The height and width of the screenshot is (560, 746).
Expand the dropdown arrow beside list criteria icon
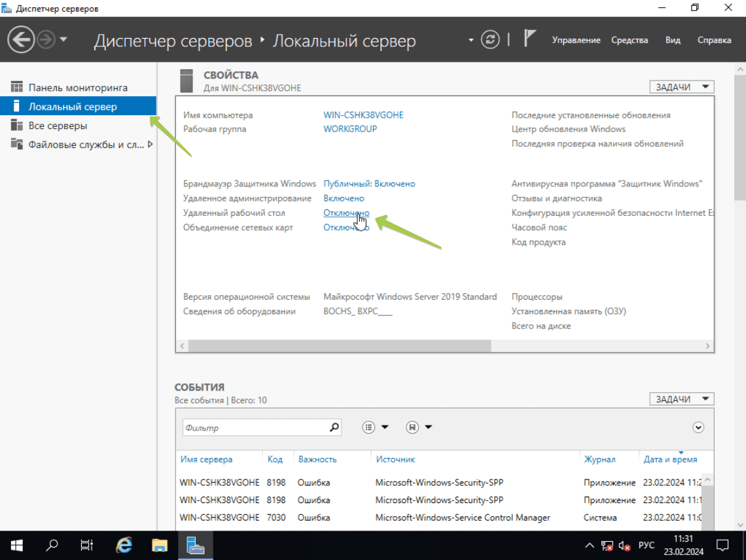pos(385,427)
